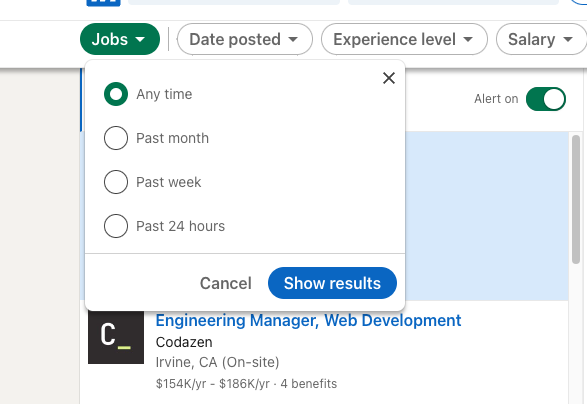The height and width of the screenshot is (404, 587).
Task: Open the Jobs filter dropdown
Action: click(120, 39)
